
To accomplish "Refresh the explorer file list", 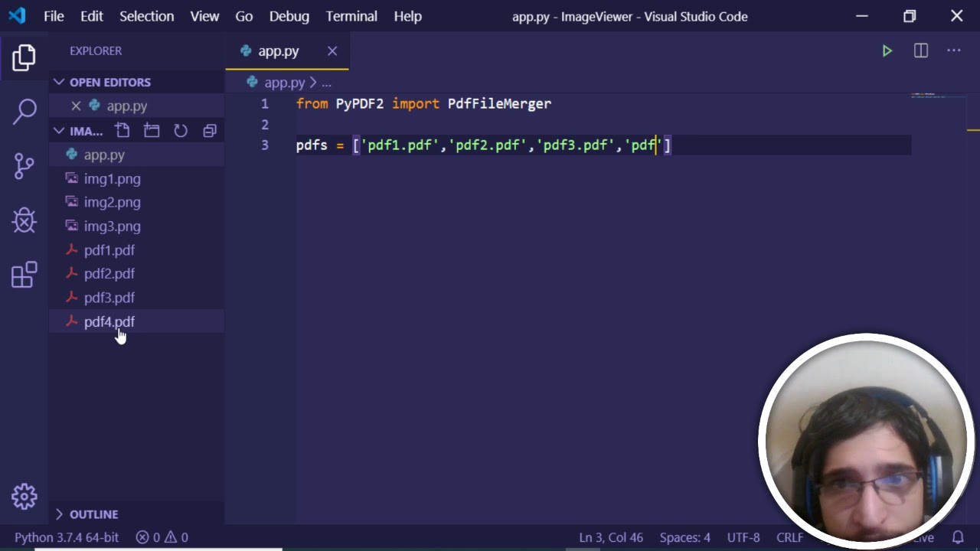I will (181, 131).
